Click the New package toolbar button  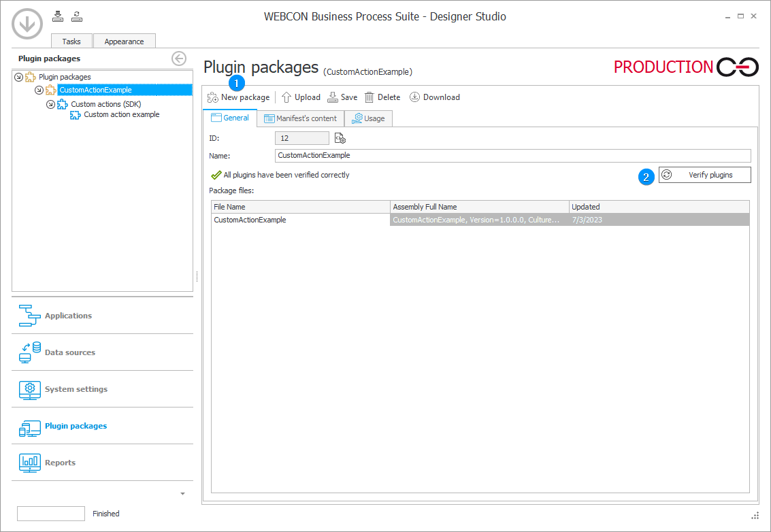[x=238, y=97]
